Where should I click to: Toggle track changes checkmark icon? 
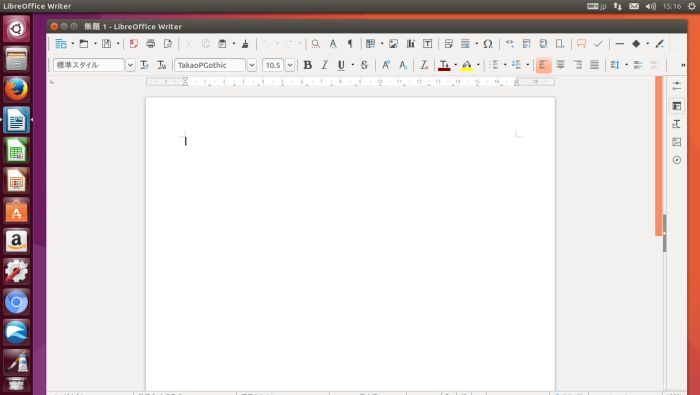(599, 44)
